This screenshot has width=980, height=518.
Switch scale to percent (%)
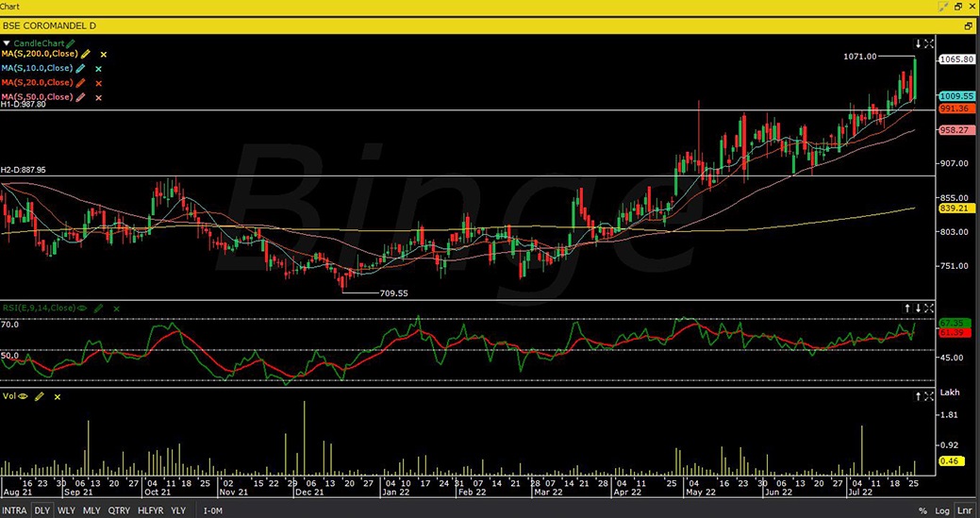click(923, 510)
